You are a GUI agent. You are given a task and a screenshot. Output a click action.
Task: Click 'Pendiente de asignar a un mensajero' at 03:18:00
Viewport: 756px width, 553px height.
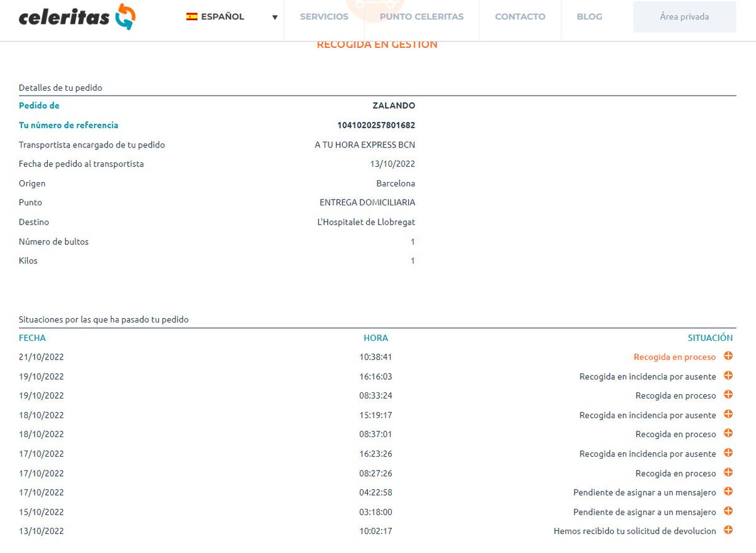tap(644, 512)
